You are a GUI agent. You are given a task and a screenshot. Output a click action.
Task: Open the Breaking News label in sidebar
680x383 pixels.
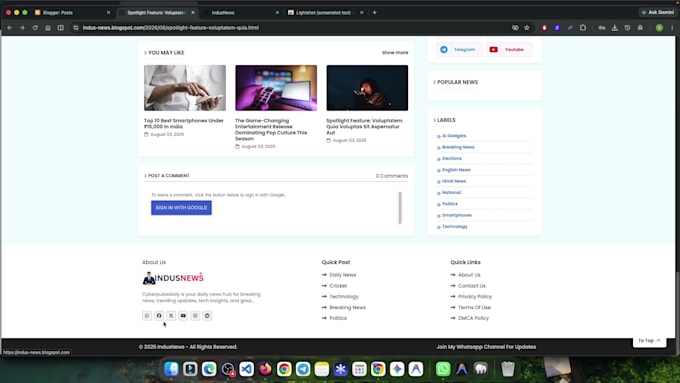pos(458,147)
